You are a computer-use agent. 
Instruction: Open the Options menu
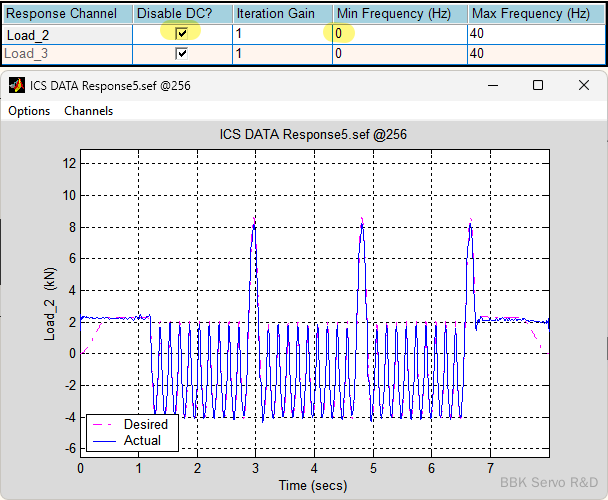pos(29,111)
